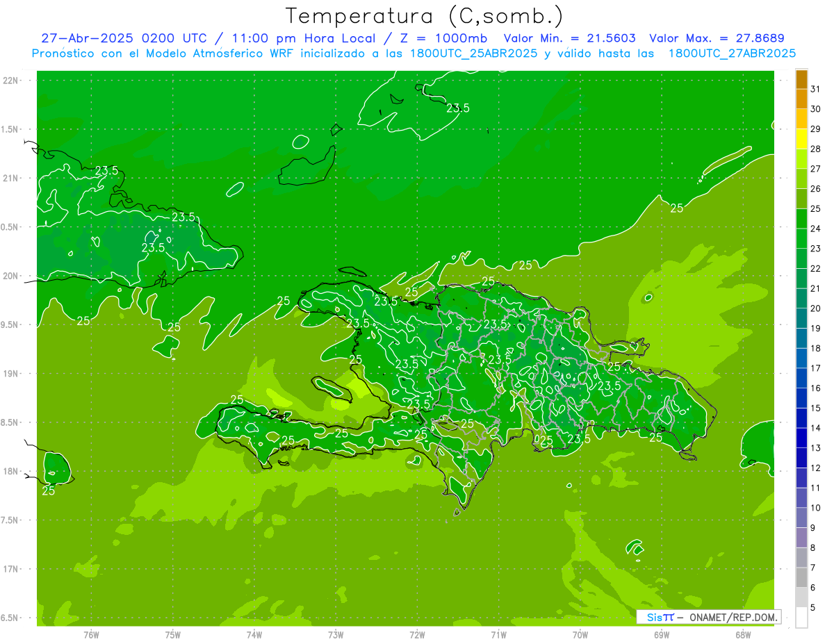Click the '6.5N' latitude axis label
Screen dimensions: 834x644
click(10, 618)
